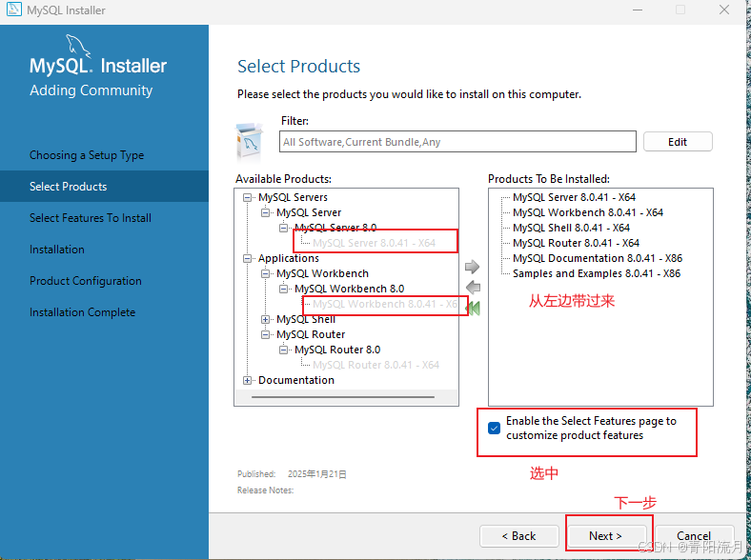Click the MySQL Installer title bar icon
The image size is (751, 560).
tap(14, 10)
